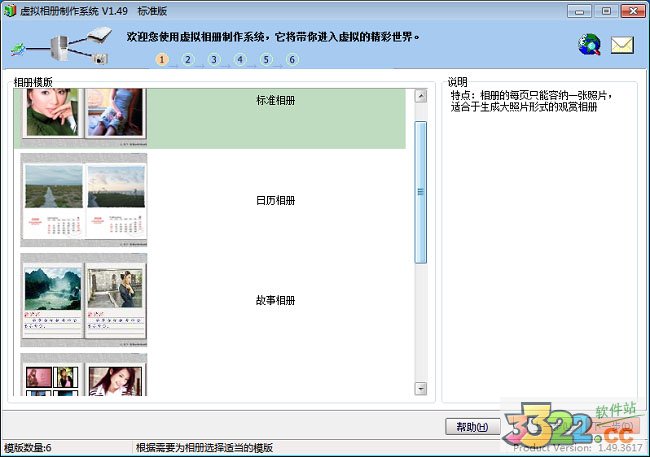Click the template list scroll down arrow
Image resolution: width=650 pixels, height=457 pixels.
pos(421,389)
